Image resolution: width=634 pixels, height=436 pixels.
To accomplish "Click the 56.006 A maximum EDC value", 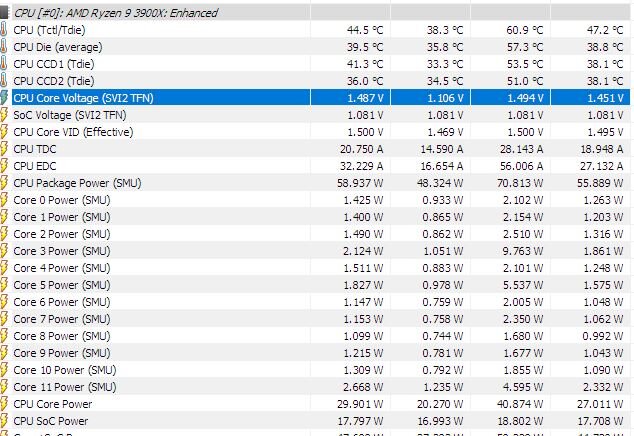I will 520,166.
